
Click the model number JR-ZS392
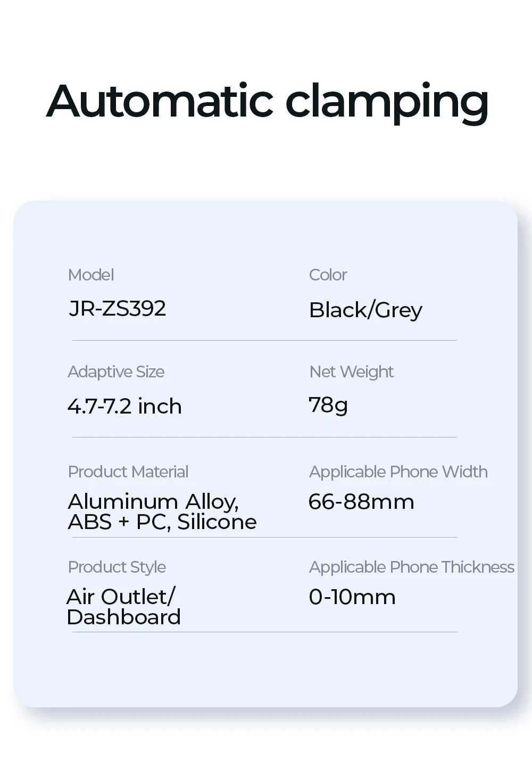pyautogui.click(x=118, y=309)
